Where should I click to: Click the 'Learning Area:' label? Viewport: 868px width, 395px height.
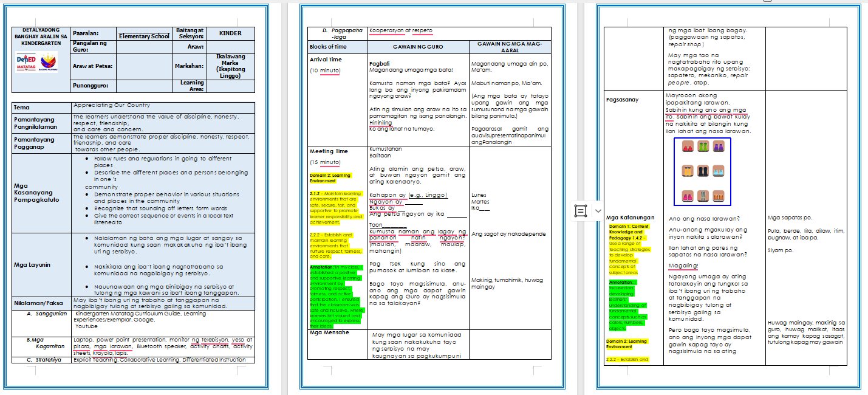coord(192,86)
